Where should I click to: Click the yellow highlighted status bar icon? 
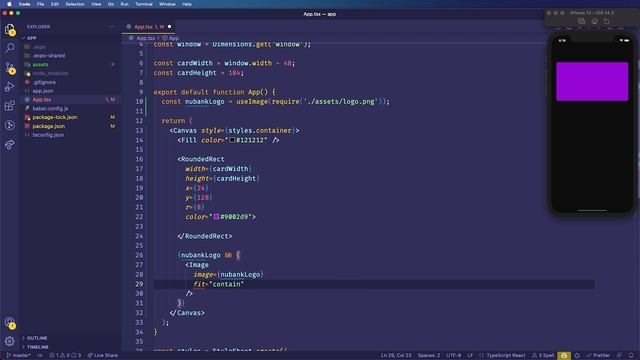[564, 356]
